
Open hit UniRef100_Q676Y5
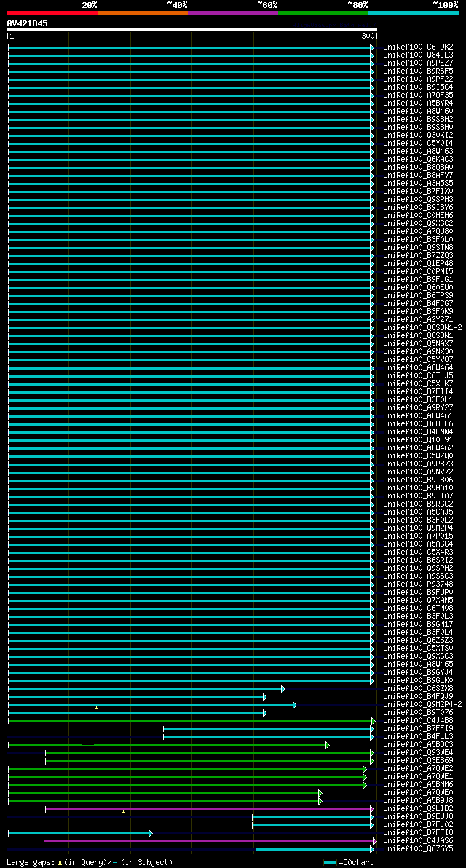click(418, 849)
